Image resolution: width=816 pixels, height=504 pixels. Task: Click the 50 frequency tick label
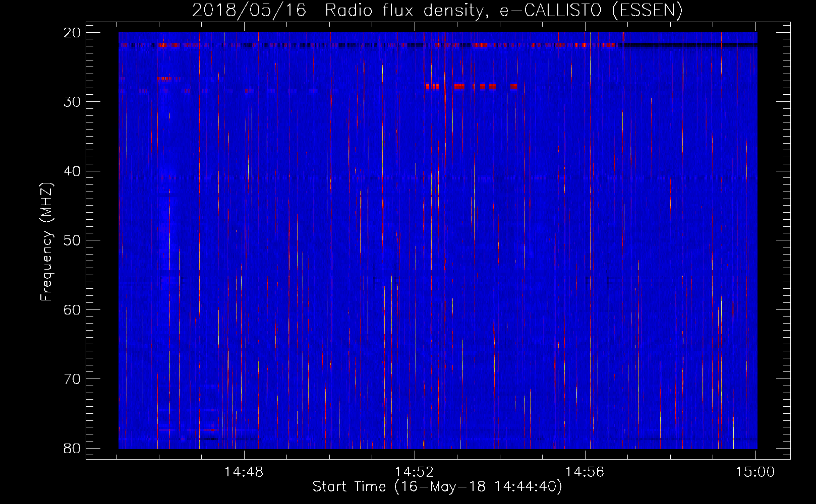coord(72,240)
